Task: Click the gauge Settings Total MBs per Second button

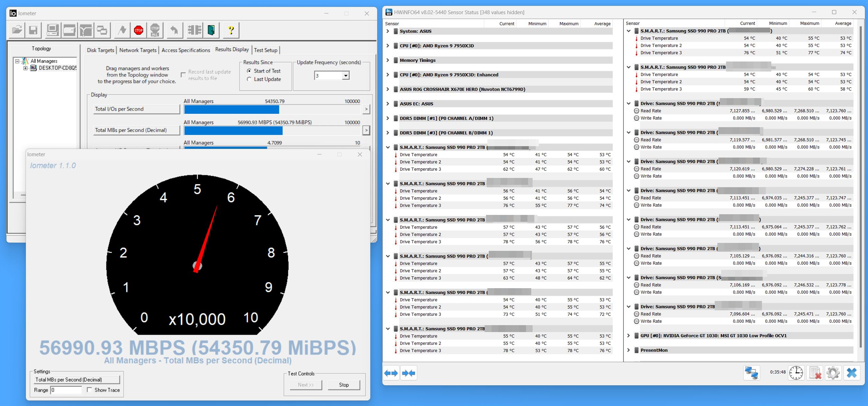Action: tap(77, 379)
